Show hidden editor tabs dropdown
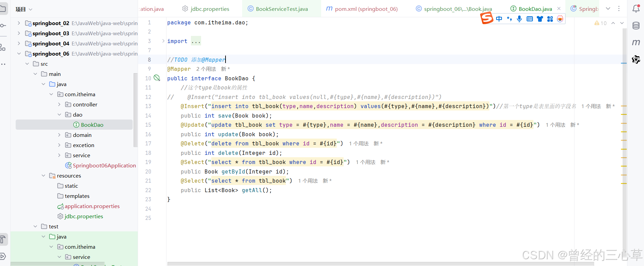Viewport: 644px width, 266px height. (608, 8)
